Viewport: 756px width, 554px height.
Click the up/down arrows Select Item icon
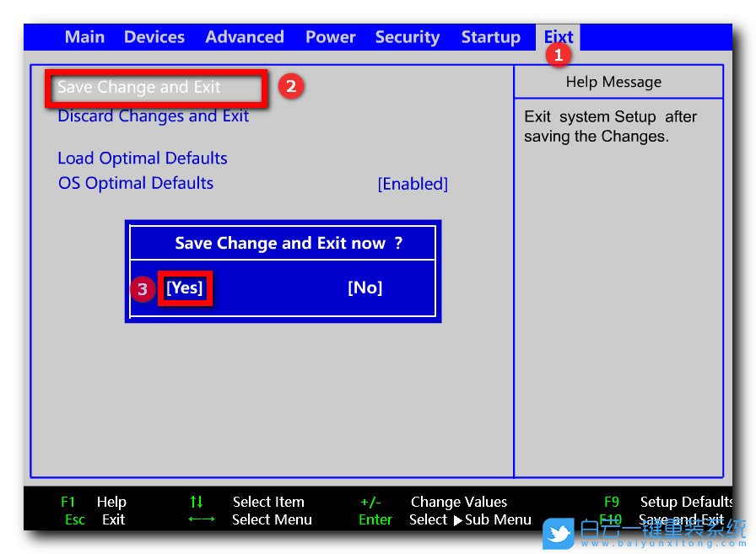[197, 502]
